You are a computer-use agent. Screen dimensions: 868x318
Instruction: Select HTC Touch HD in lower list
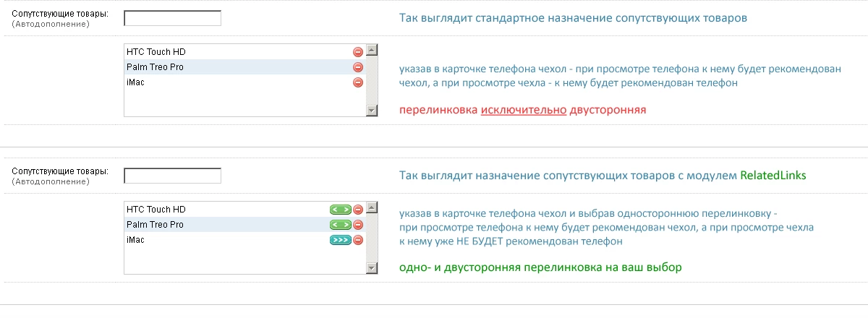click(245, 210)
